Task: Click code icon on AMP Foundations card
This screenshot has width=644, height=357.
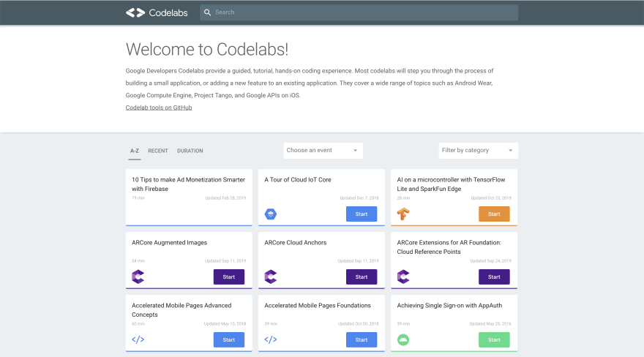Action: [x=271, y=339]
